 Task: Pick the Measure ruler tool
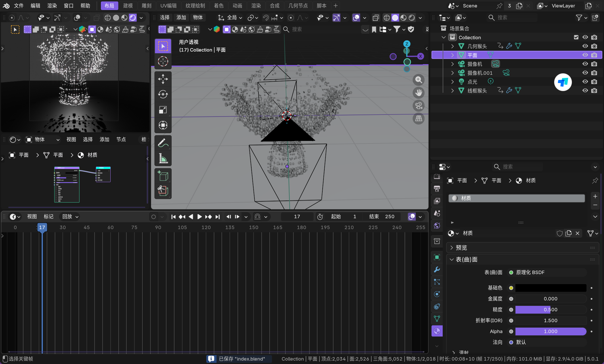tap(163, 158)
